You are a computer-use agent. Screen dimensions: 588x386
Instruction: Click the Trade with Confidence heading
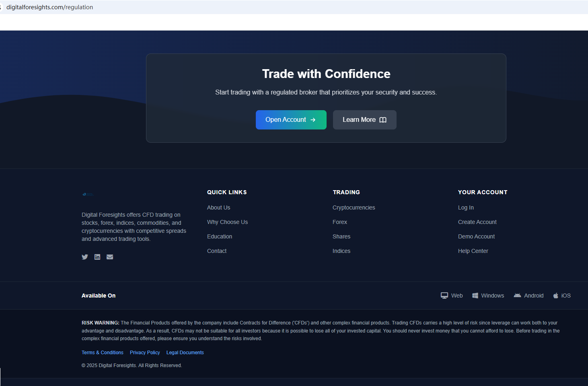tap(326, 74)
